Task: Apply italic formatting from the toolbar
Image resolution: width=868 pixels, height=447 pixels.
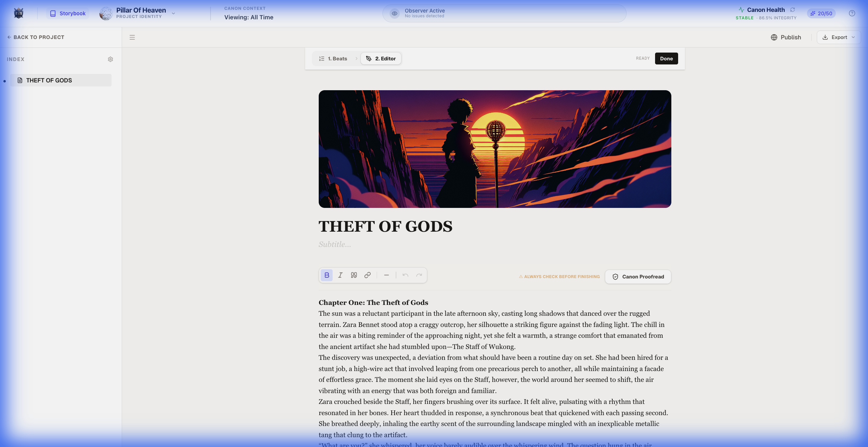Action: (340, 275)
